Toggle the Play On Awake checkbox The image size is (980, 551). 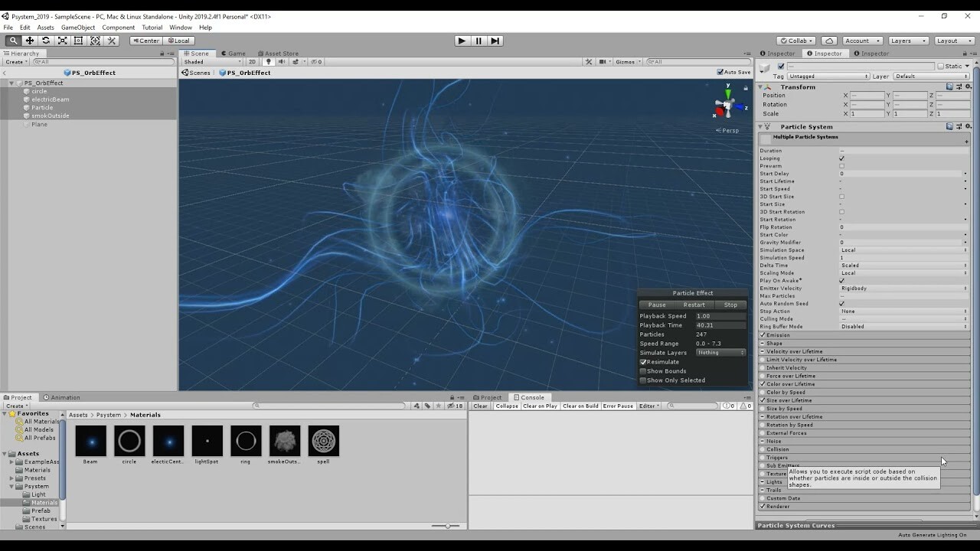tap(842, 280)
